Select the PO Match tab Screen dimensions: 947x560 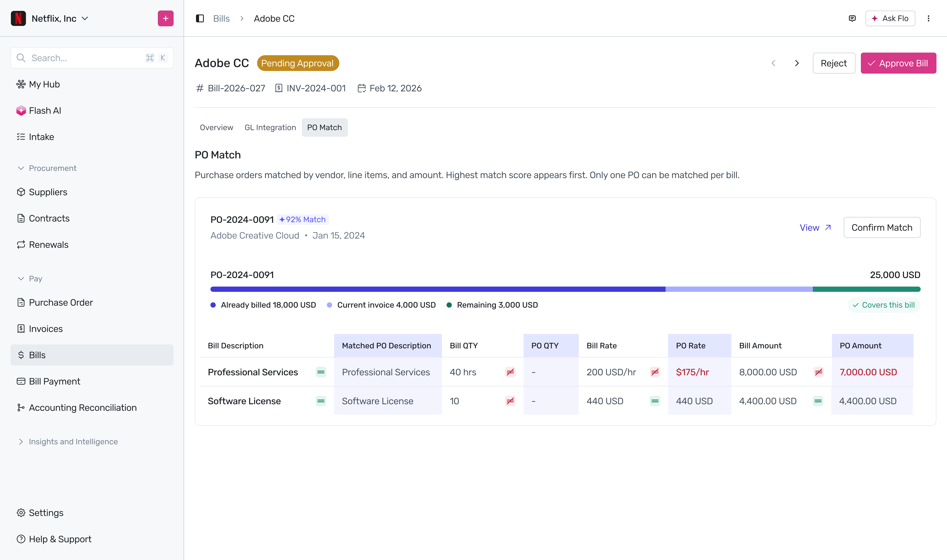coord(324,128)
